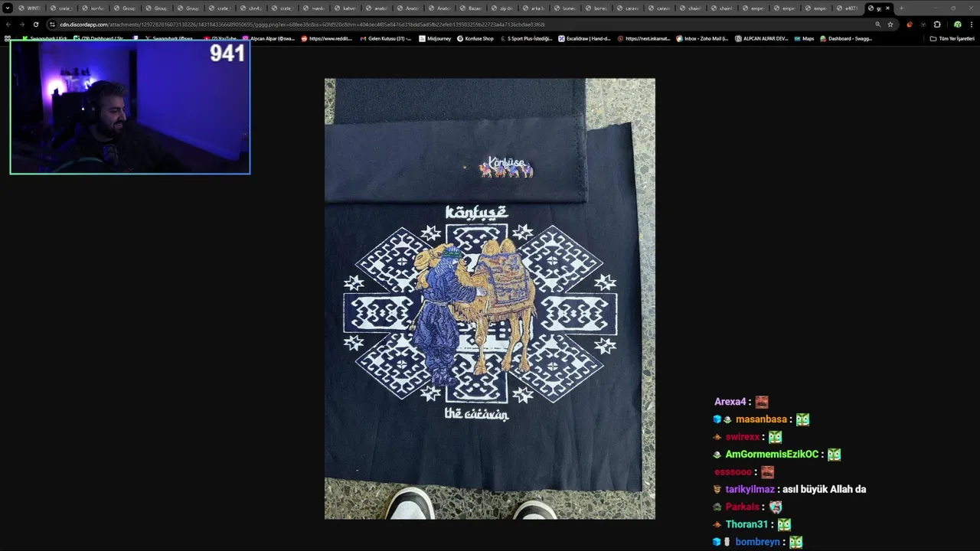Image resolution: width=980 pixels, height=551 pixels.
Task: Click the 941 counter on webcam
Action: pyautogui.click(x=227, y=54)
